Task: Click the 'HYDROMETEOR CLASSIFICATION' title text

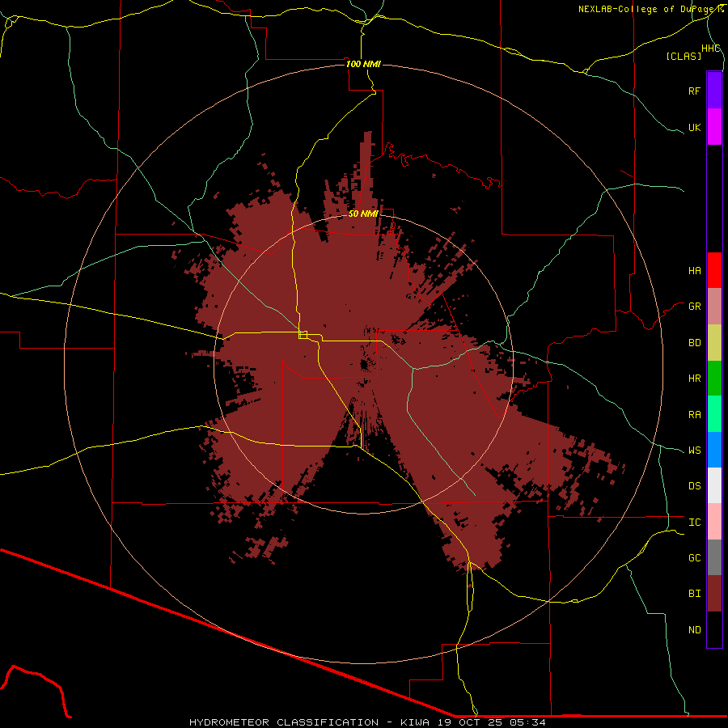Action: 284,722
